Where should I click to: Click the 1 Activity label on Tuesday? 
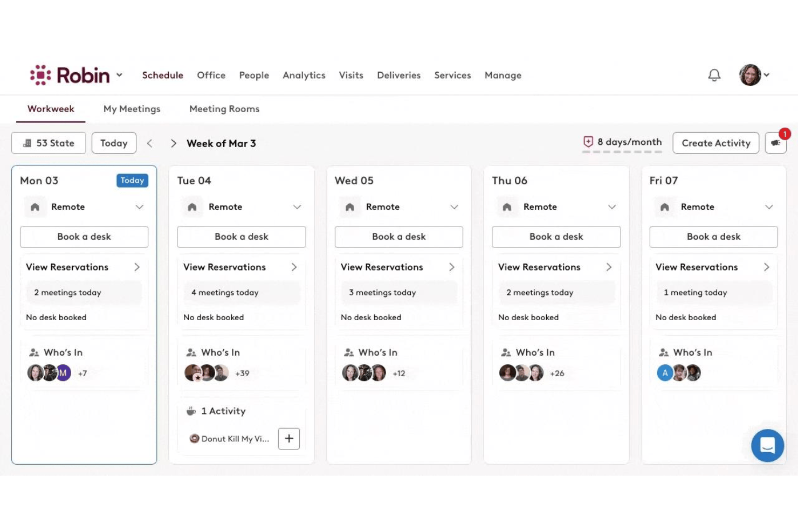(x=223, y=411)
